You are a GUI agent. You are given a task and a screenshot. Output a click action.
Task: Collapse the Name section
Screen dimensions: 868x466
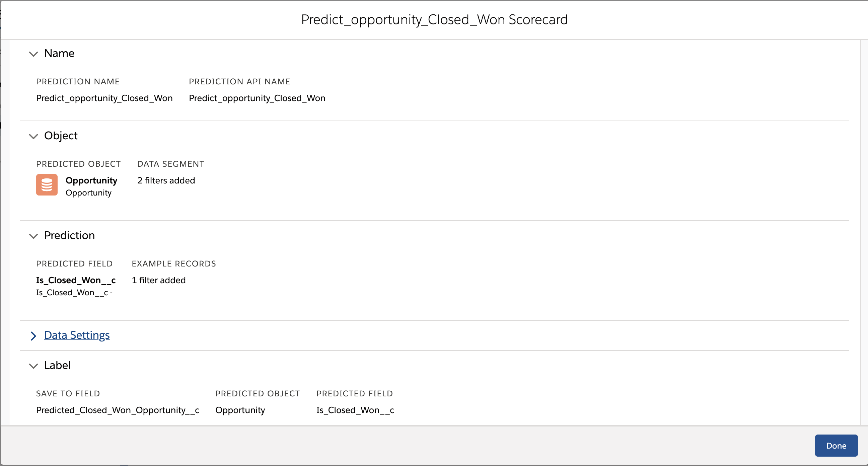33,54
